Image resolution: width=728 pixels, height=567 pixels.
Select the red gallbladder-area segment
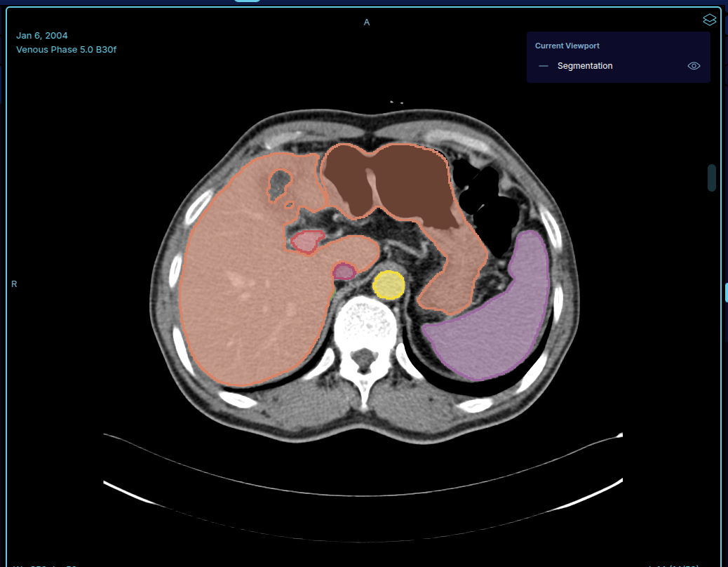point(306,242)
